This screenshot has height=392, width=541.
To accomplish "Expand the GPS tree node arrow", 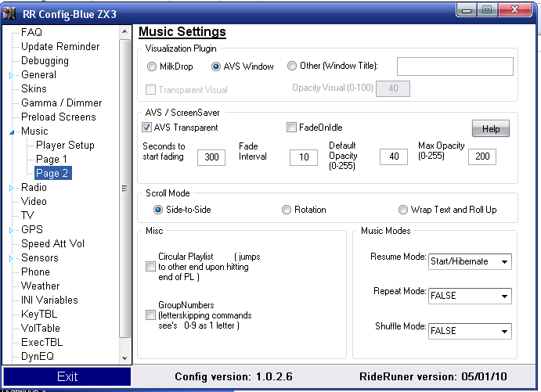I will point(11,230).
